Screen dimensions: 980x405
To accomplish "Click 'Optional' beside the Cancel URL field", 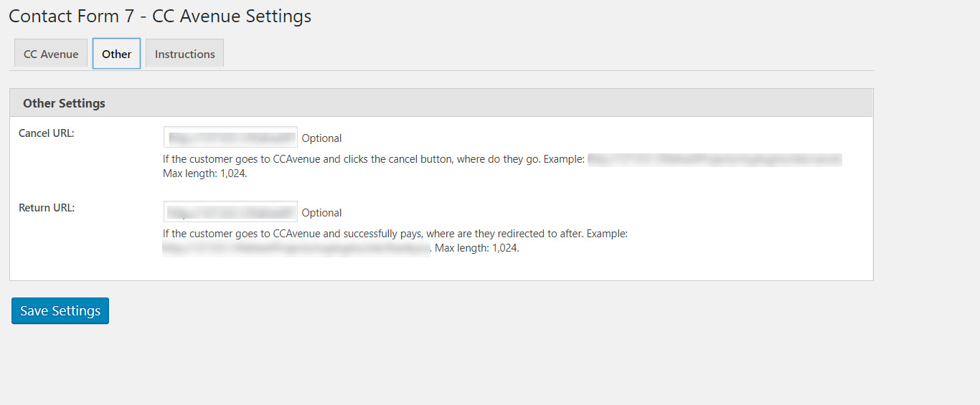I will (x=321, y=138).
